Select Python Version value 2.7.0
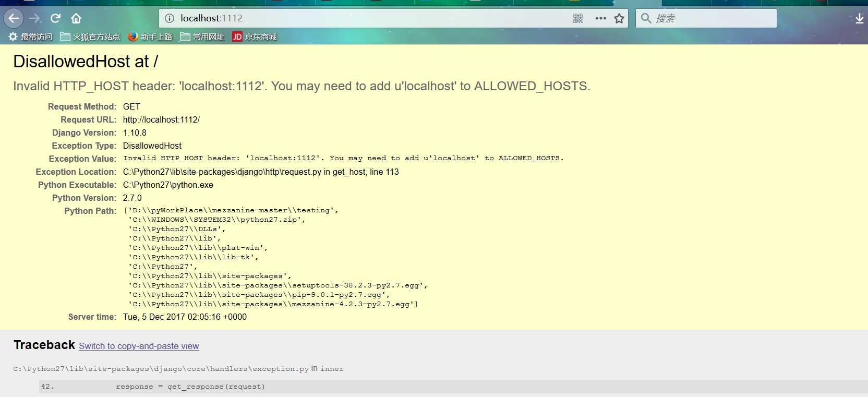This screenshot has height=397, width=868. (x=132, y=198)
